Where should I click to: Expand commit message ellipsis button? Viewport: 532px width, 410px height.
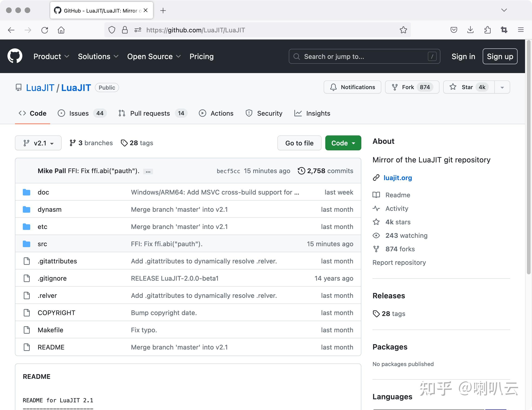[148, 171]
